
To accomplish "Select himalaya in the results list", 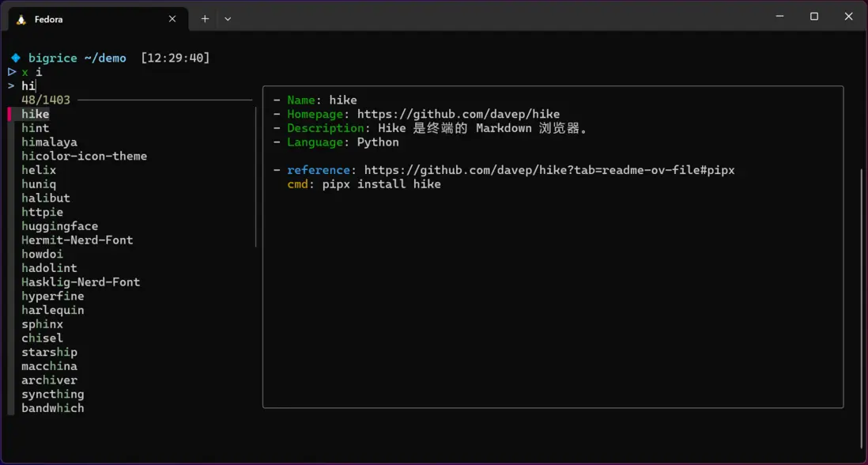I will coord(49,142).
